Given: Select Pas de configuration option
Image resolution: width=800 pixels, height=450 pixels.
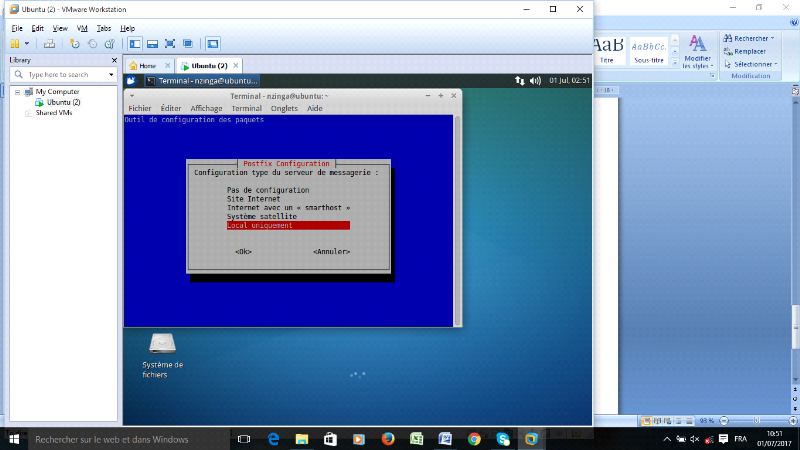Looking at the screenshot, I should tap(268, 190).
